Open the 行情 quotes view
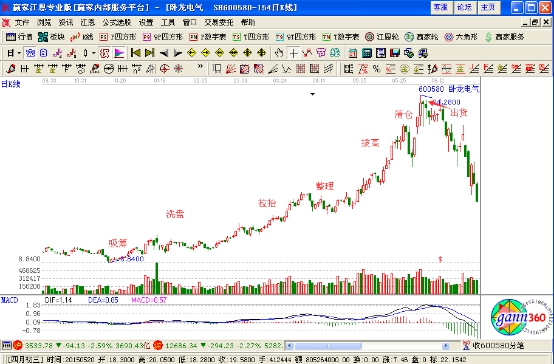 (x=19, y=37)
